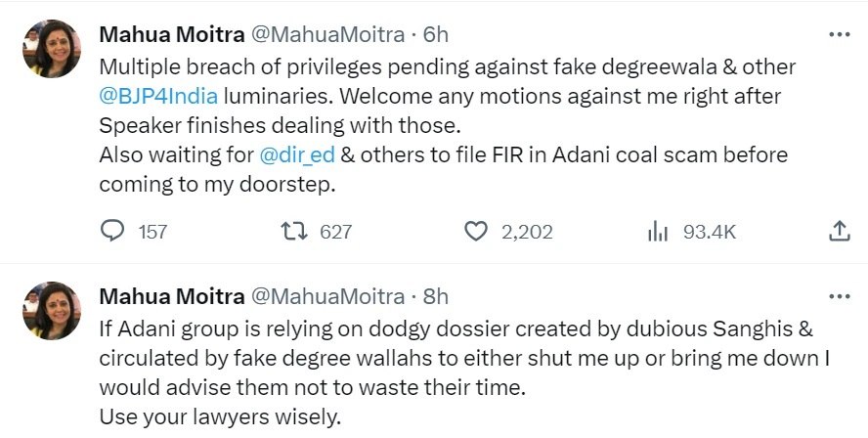
Task: Open Mahua Moitra name on first tweet
Action: [172, 34]
